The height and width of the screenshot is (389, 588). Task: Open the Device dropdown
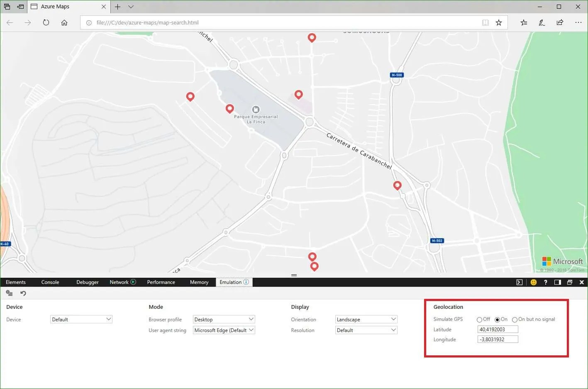coord(81,319)
